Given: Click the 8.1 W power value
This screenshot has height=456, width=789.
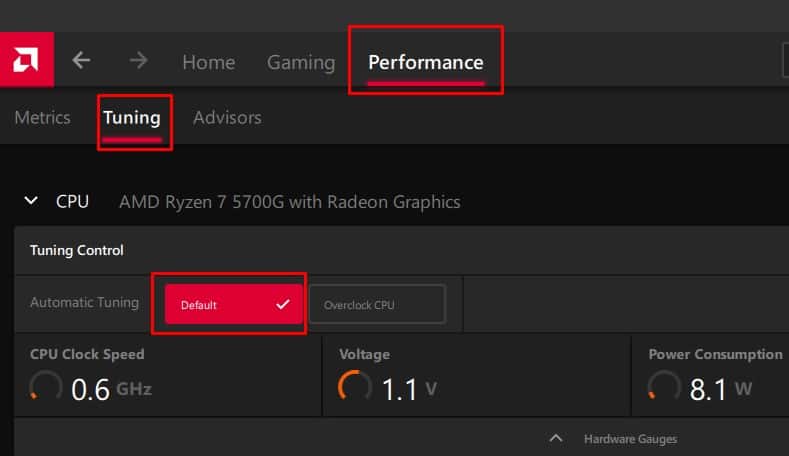Looking at the screenshot, I should click(x=721, y=390).
